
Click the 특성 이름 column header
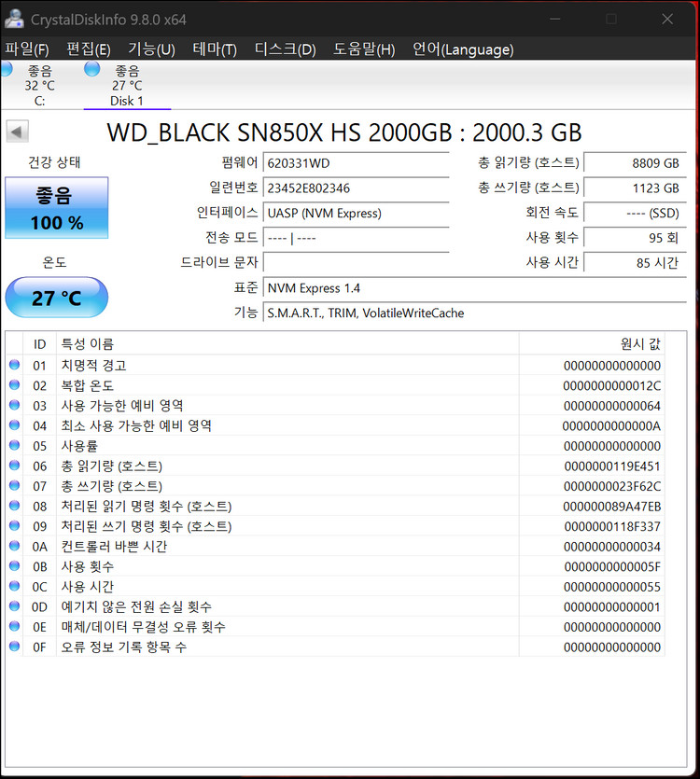pyautogui.click(x=287, y=344)
